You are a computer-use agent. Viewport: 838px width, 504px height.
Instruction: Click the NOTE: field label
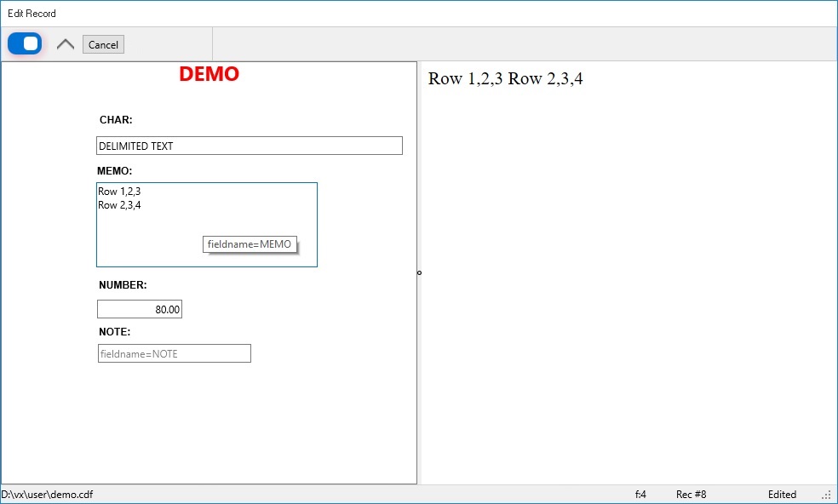[112, 331]
